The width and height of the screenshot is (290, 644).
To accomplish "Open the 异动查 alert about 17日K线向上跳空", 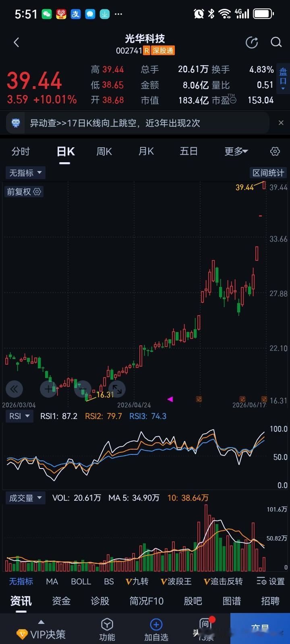I will click(x=137, y=123).
